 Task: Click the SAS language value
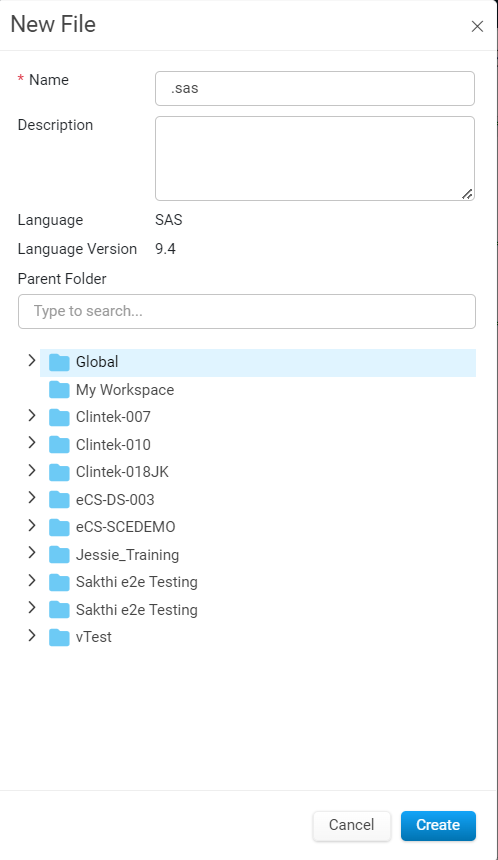pyautogui.click(x=168, y=220)
